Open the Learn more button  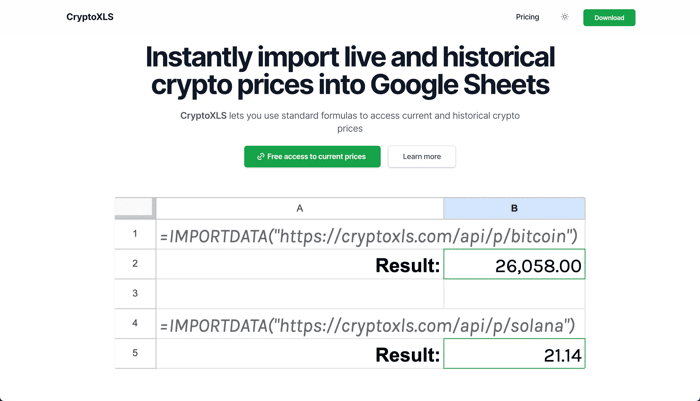421,157
